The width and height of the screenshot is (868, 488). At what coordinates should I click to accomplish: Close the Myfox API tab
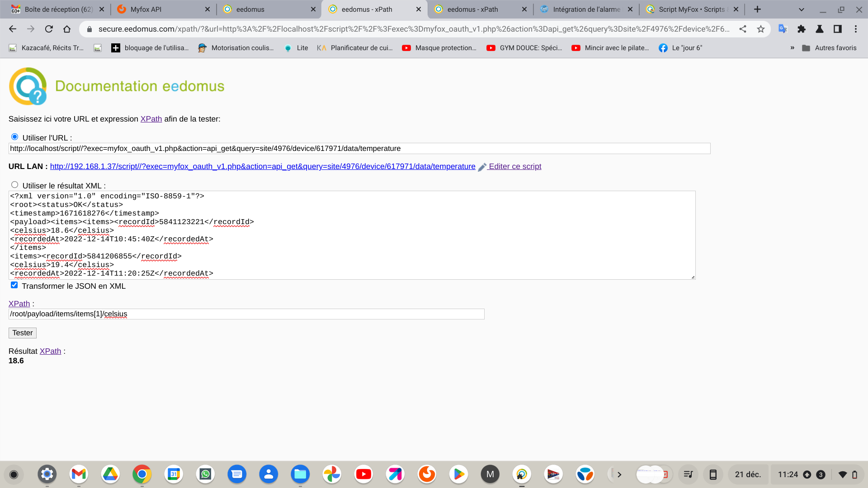(x=208, y=9)
